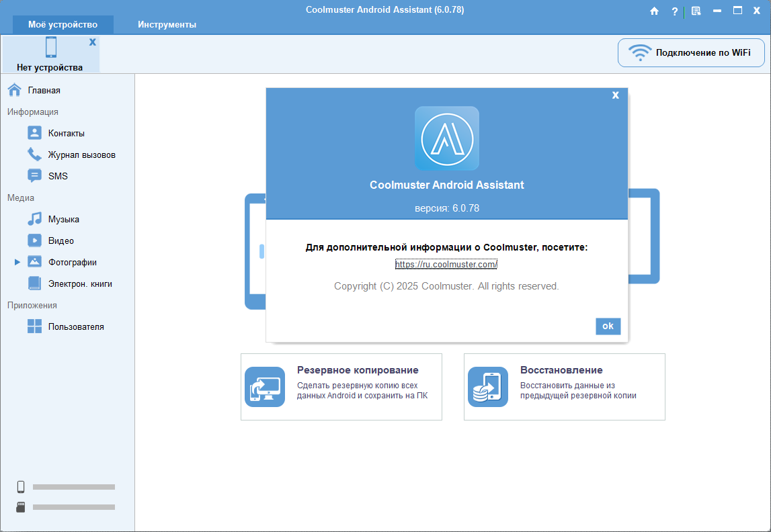Screen dimensions: 771x532
Task: Open Контакты in the sidebar
Action: 67,133
